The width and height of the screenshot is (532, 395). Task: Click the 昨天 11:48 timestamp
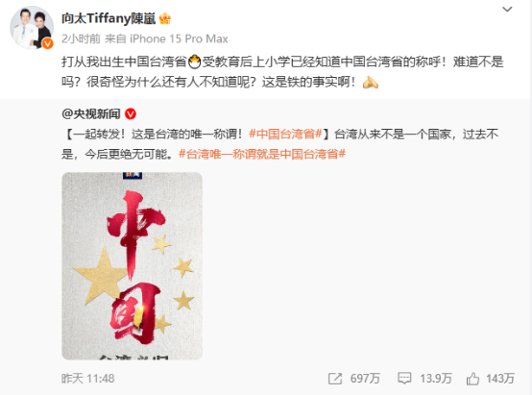[x=88, y=379]
